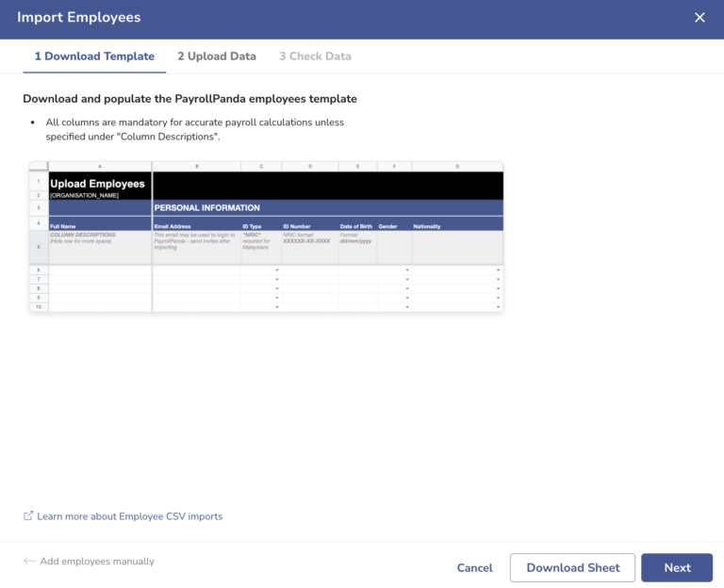The width and height of the screenshot is (724, 588).
Task: Open the 3 Check Data tab
Action: (315, 57)
